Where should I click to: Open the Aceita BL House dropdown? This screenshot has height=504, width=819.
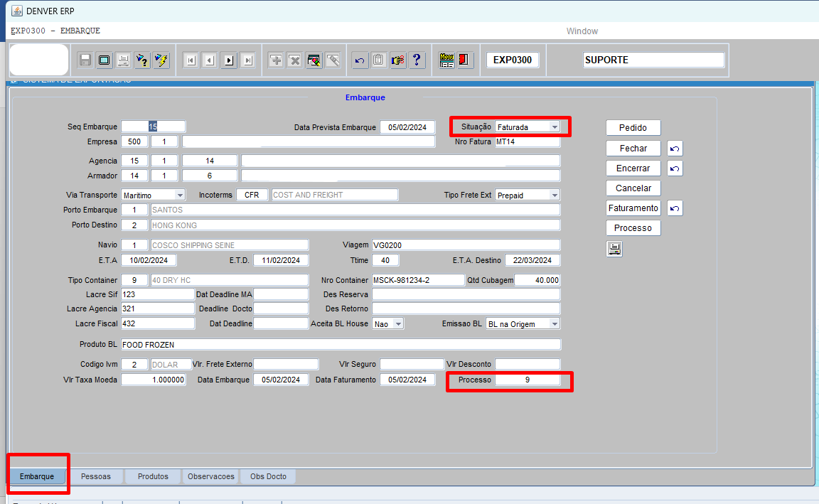(398, 324)
